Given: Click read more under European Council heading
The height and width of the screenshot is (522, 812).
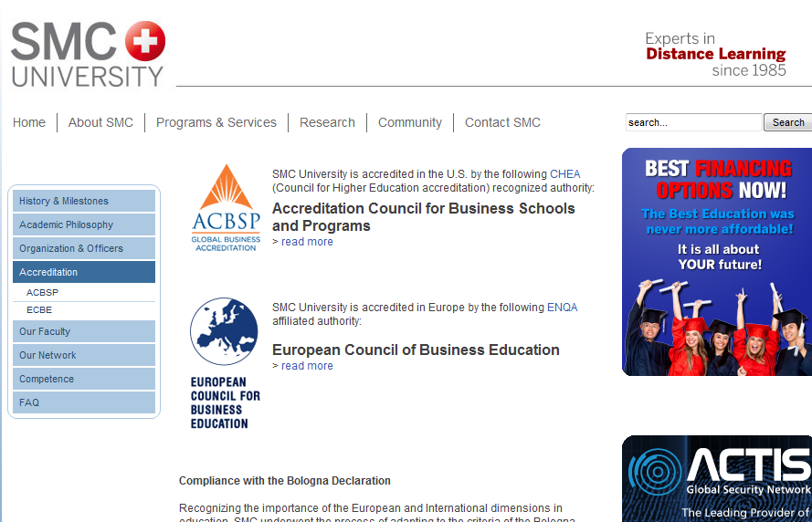Looking at the screenshot, I should [x=307, y=366].
